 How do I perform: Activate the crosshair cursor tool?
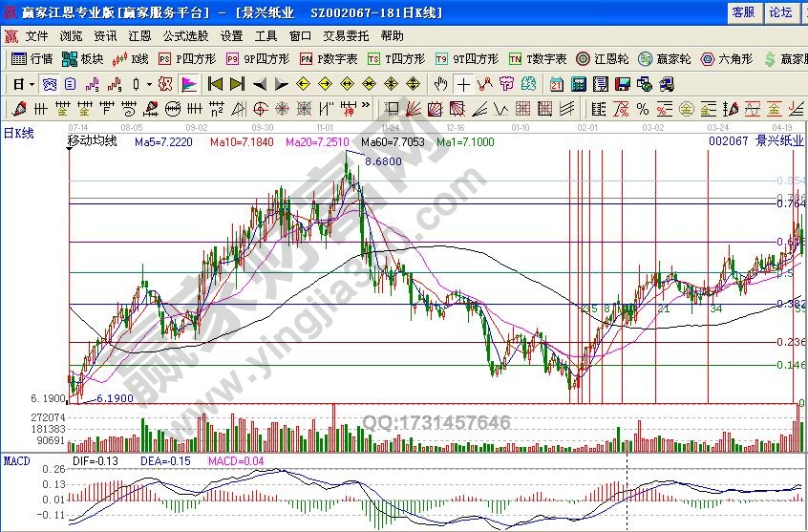(463, 84)
